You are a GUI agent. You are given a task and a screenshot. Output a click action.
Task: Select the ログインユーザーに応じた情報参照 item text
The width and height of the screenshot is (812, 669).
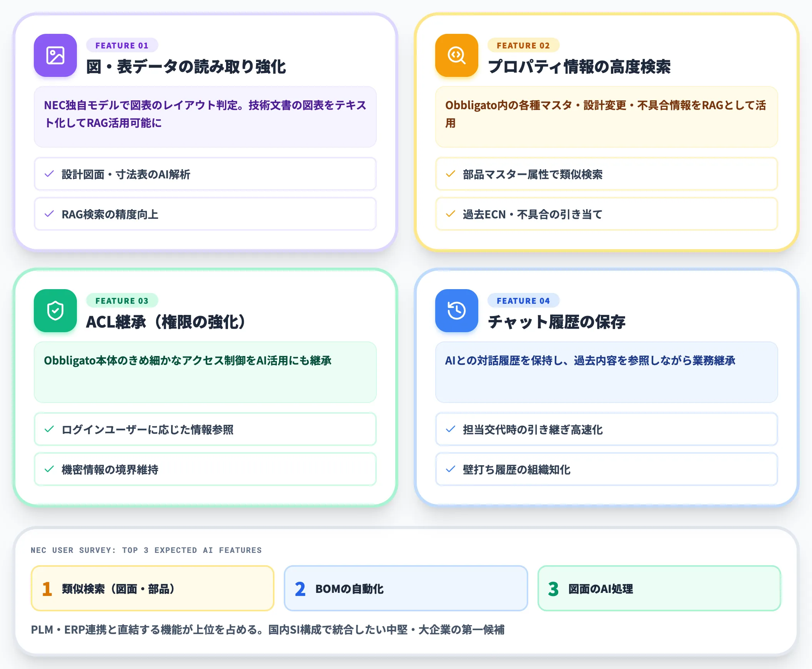click(148, 430)
